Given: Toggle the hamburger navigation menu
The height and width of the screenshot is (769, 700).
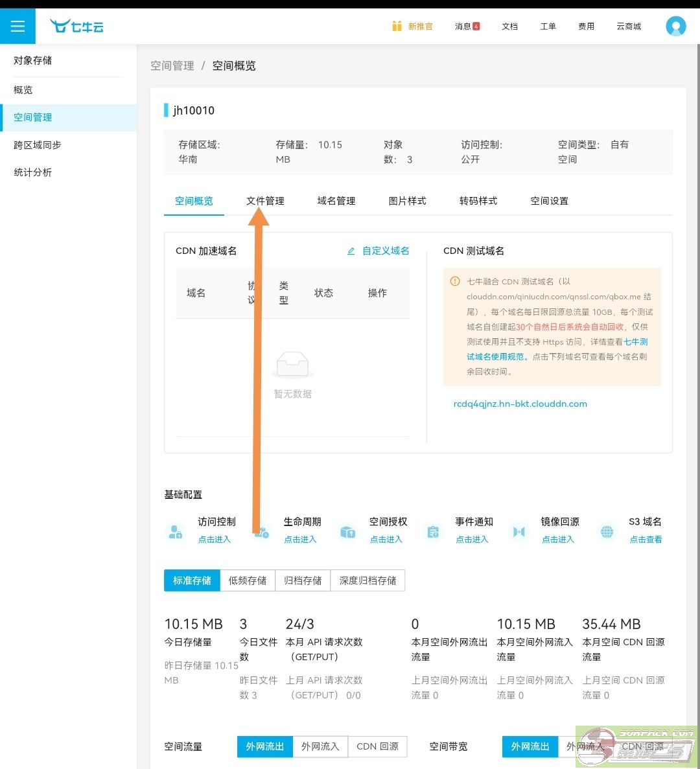Looking at the screenshot, I should point(17,26).
